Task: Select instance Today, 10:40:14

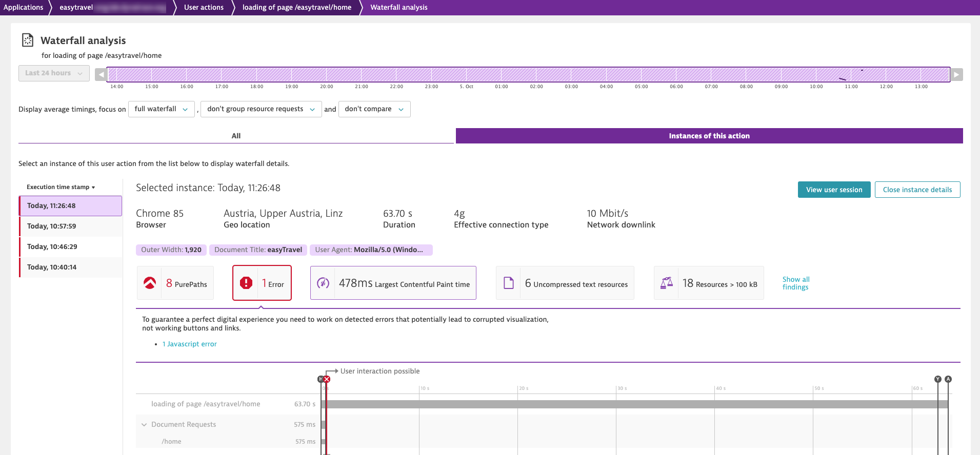Action: tap(71, 267)
